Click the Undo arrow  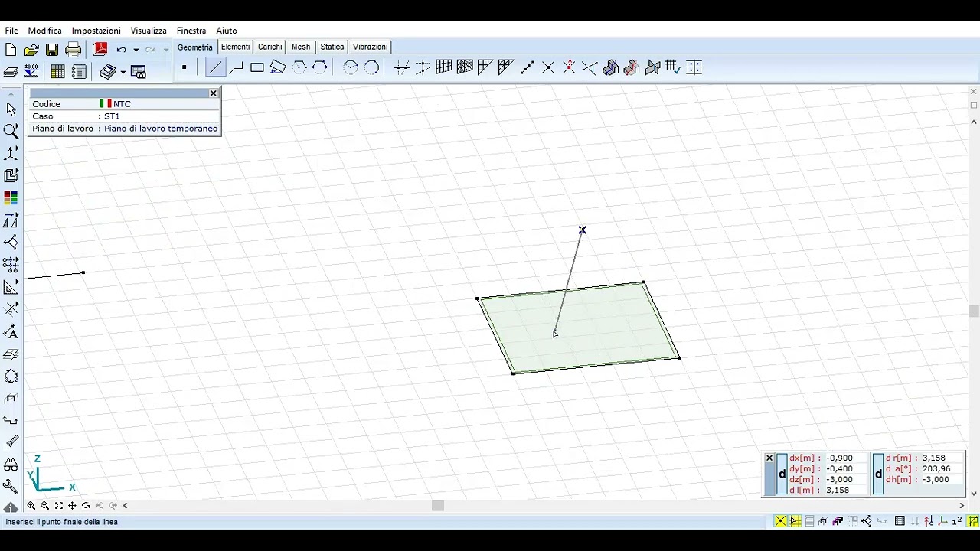tap(121, 50)
